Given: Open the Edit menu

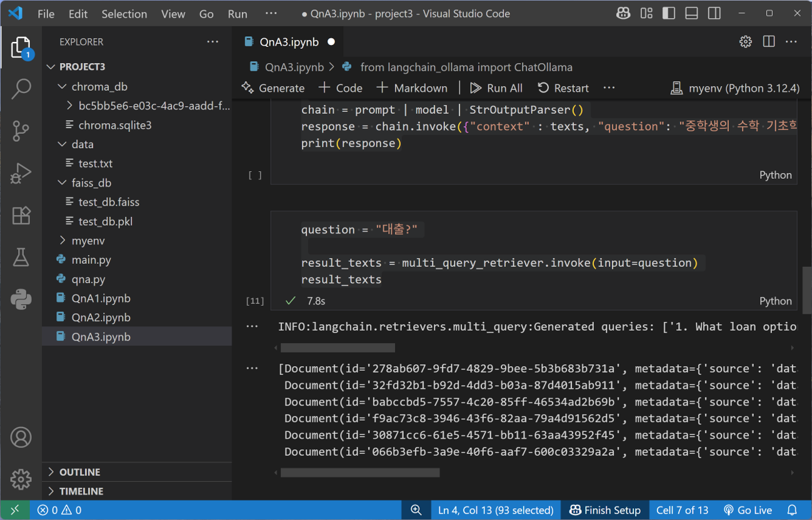Looking at the screenshot, I should [x=78, y=14].
